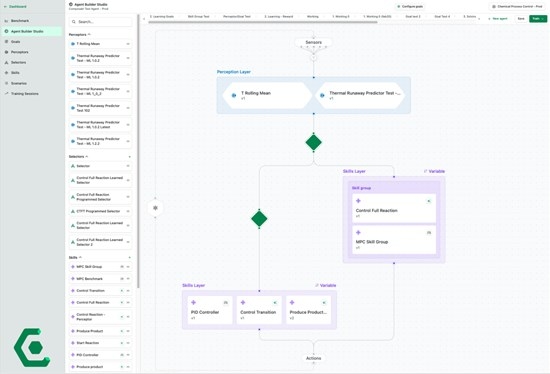Open Variable dropdown on the Skill group layer
Image resolution: width=550 pixels, height=374 pixels.
[434, 171]
